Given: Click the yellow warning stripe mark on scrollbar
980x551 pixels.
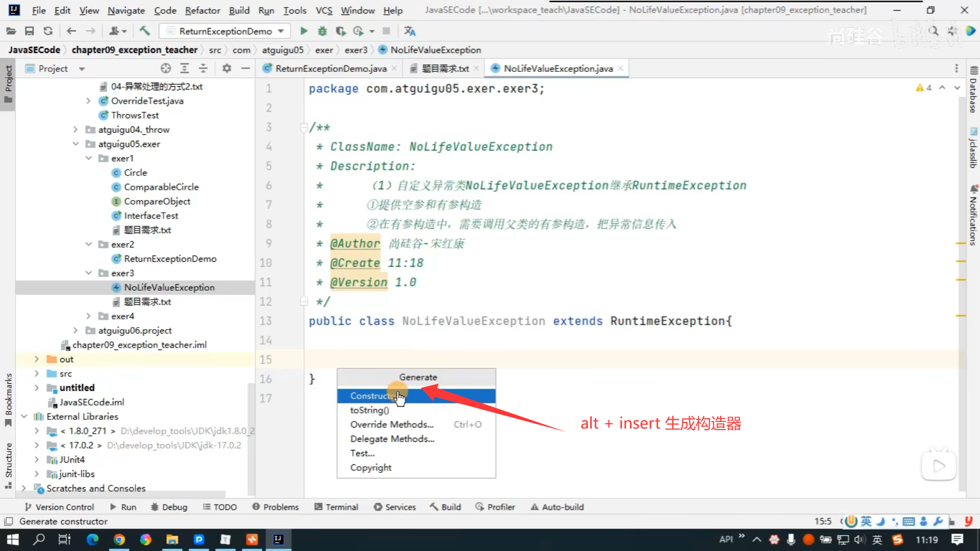Looking at the screenshot, I should tap(961, 244).
